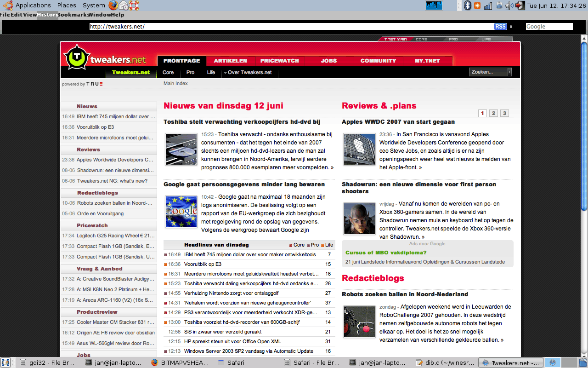Go to Reviews page 3

[x=504, y=113]
